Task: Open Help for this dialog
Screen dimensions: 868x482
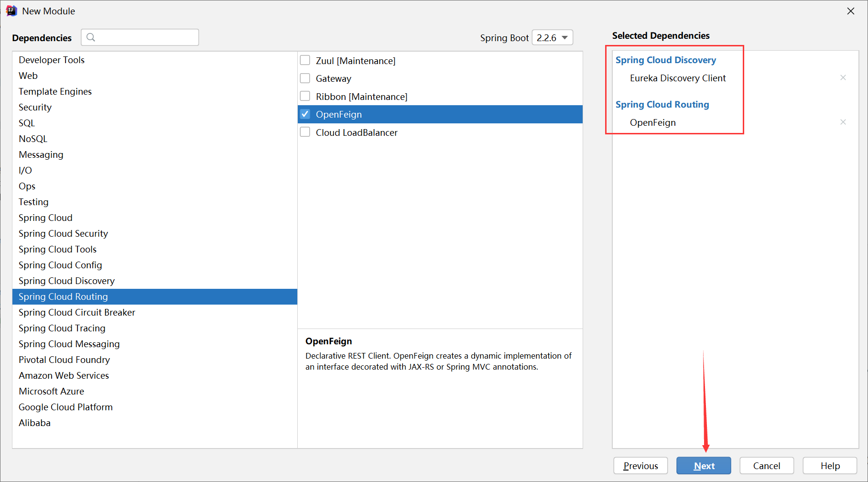Action: point(830,466)
